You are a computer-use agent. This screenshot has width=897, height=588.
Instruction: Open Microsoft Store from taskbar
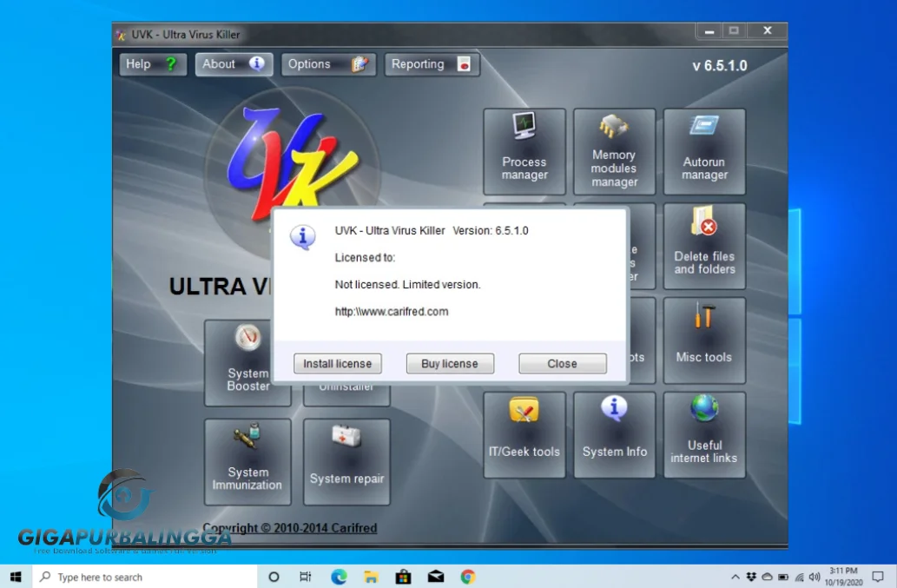click(403, 577)
